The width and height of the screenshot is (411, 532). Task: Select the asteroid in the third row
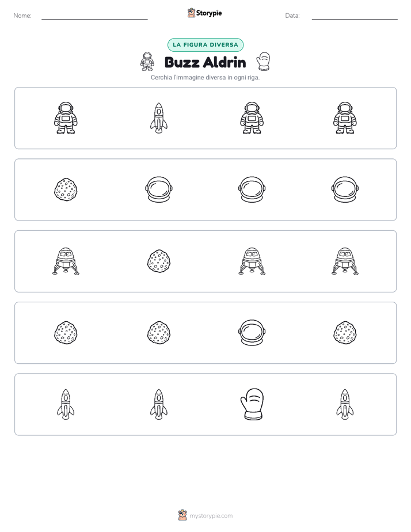pos(159,261)
